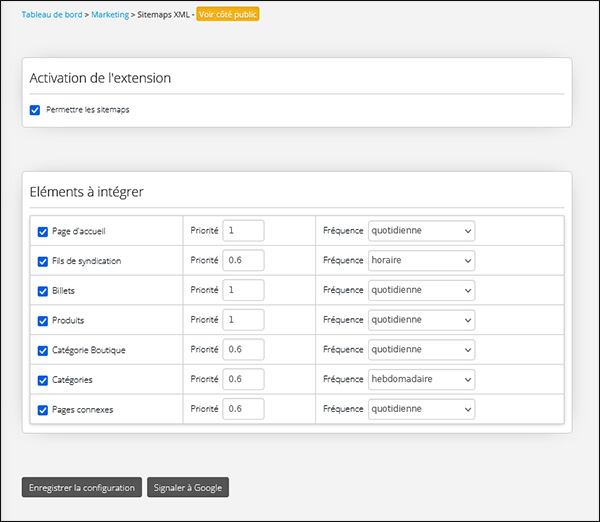Expand the Fréquence dropdown for Catégorie Boutique
Image resolution: width=600 pixels, height=522 pixels.
coord(421,350)
